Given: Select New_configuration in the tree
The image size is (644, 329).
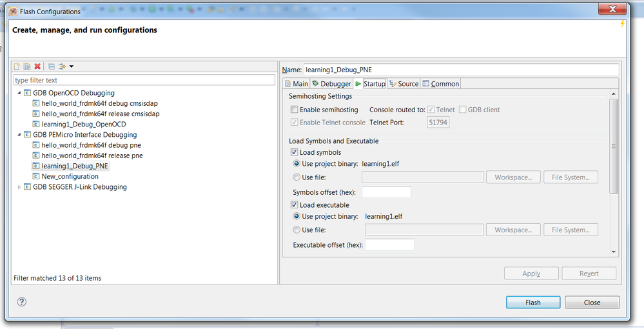Looking at the screenshot, I should coord(70,176).
